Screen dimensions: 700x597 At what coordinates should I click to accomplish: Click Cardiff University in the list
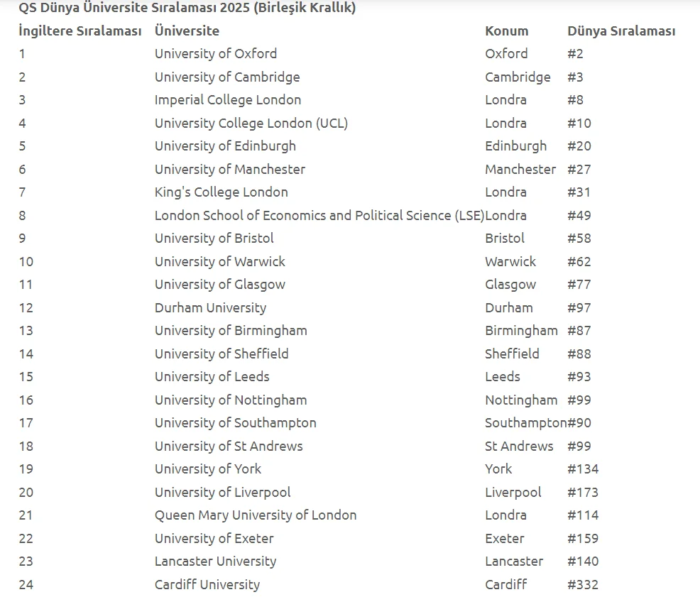click(207, 585)
